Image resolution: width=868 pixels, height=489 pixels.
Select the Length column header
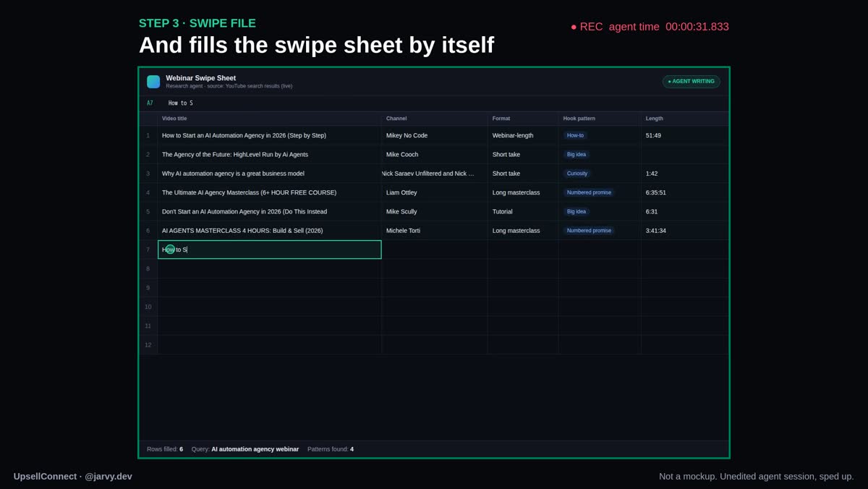coord(684,119)
